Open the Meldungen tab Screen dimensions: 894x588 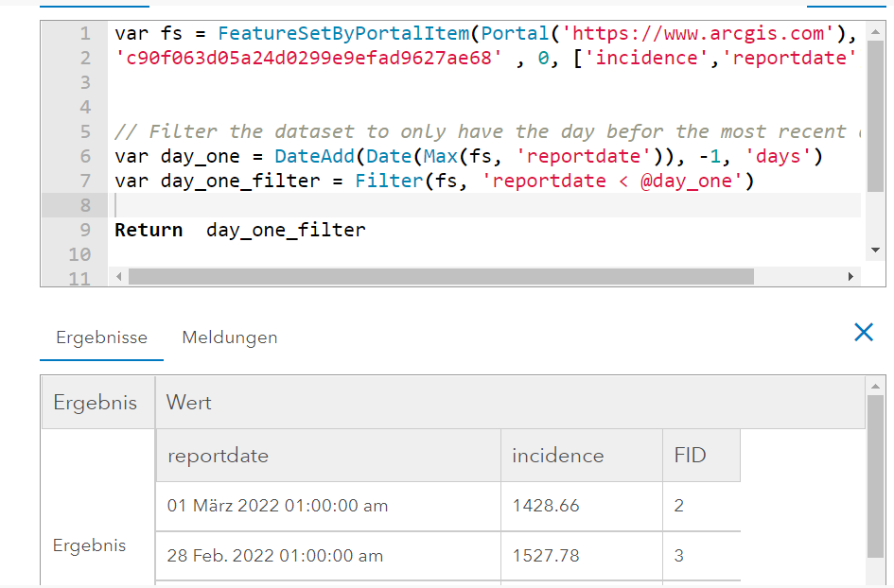tap(230, 337)
